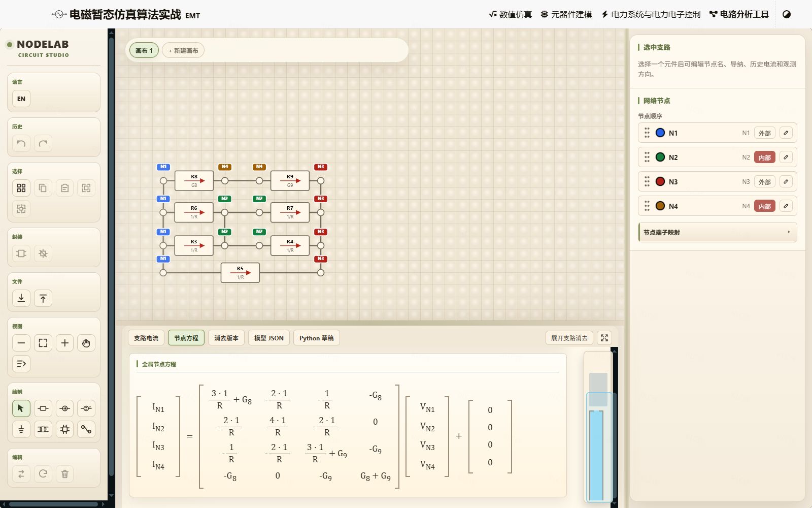
Task: Select the resistor drawing tool
Action: [x=43, y=408]
